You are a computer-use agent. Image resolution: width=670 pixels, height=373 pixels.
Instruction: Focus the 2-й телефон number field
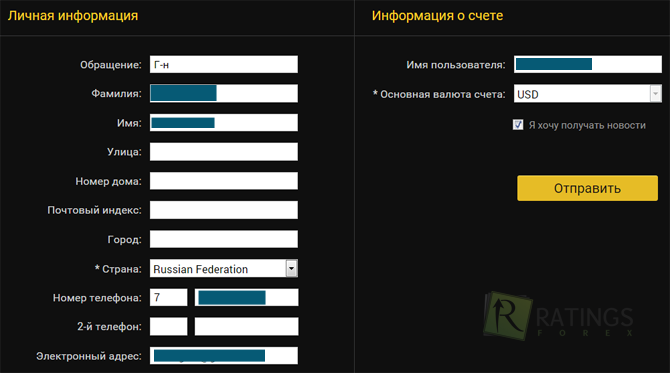[247, 326]
